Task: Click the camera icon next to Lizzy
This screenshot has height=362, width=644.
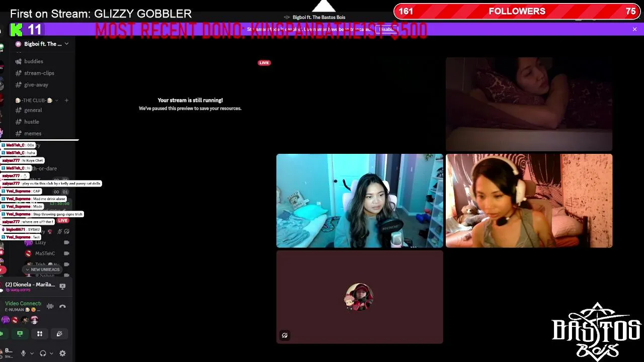Action: pos(66,242)
